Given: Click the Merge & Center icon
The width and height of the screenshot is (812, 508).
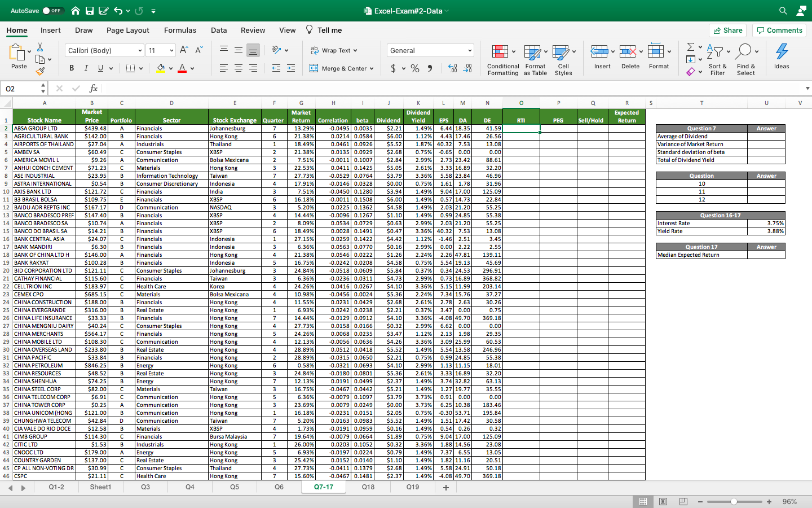Looking at the screenshot, I should pyautogui.click(x=314, y=68).
